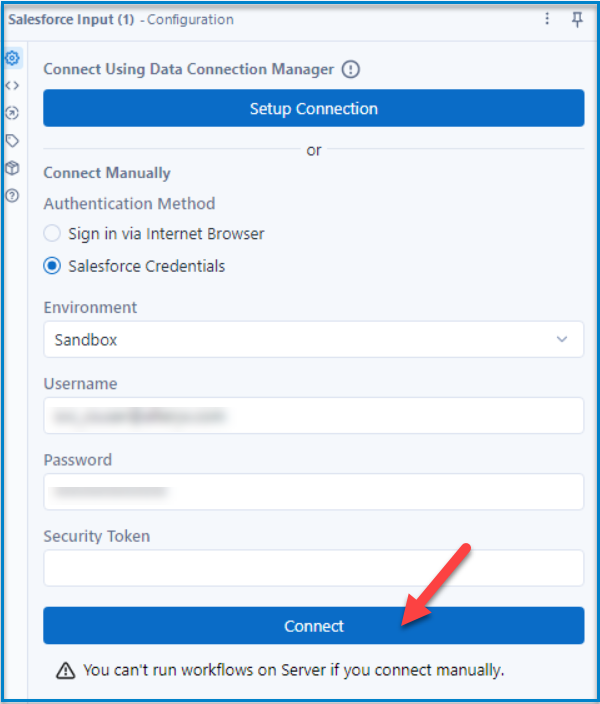Image resolution: width=600 pixels, height=704 pixels.
Task: Open the cube package icon in sidebar
Action: (x=13, y=168)
